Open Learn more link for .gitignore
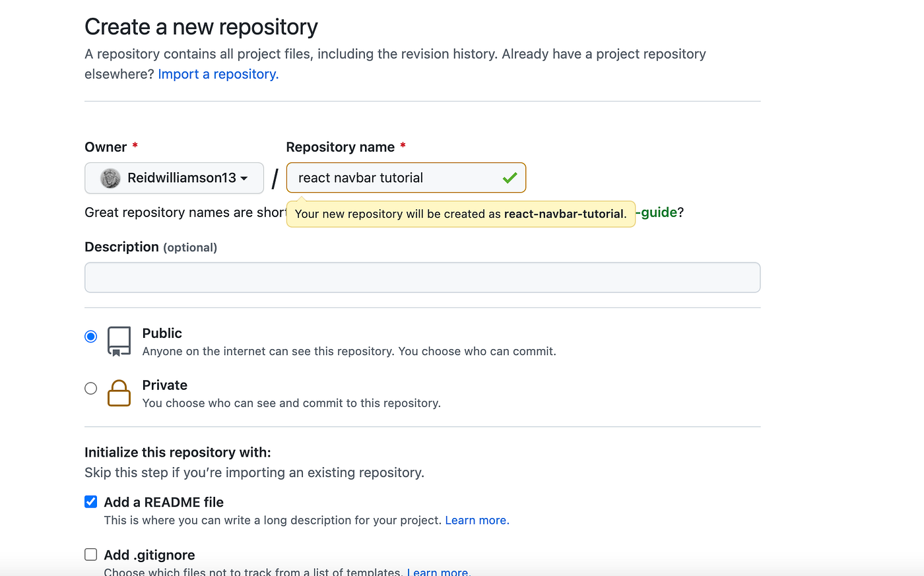The height and width of the screenshot is (576, 924). (x=439, y=571)
